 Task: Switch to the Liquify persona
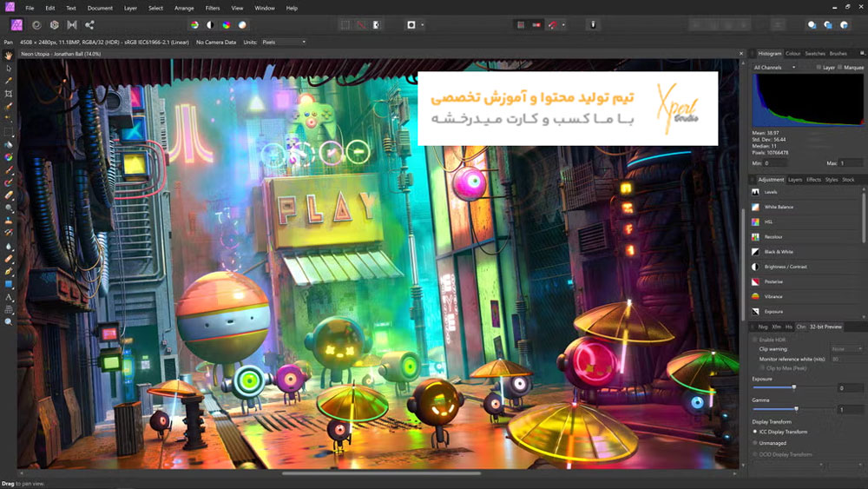36,25
